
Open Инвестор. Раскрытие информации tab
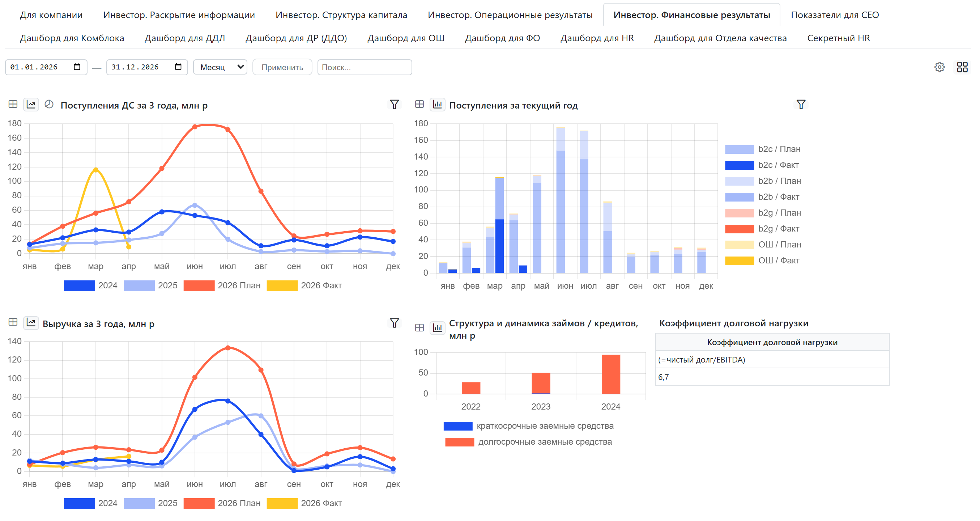click(179, 15)
